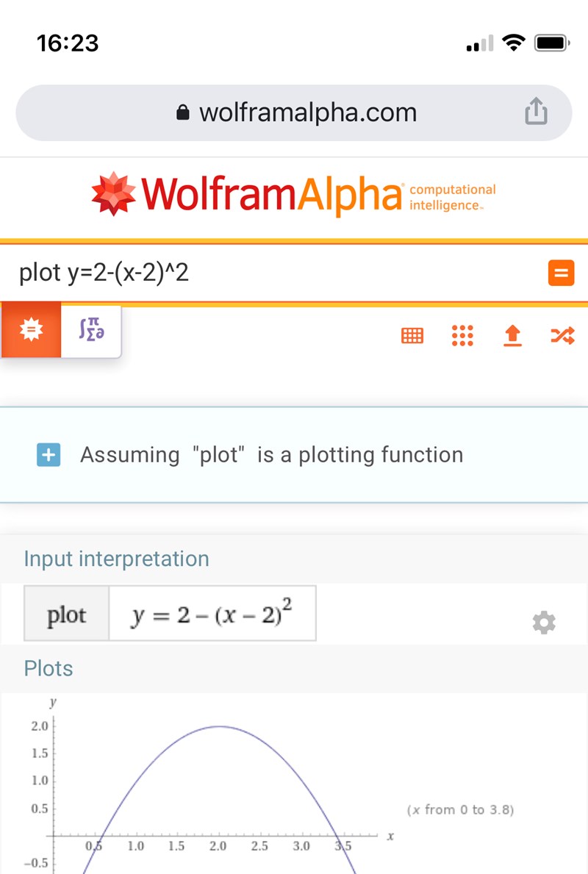The image size is (588, 874).
Task: Open the gear settings for Input interpretation
Action: (544, 623)
